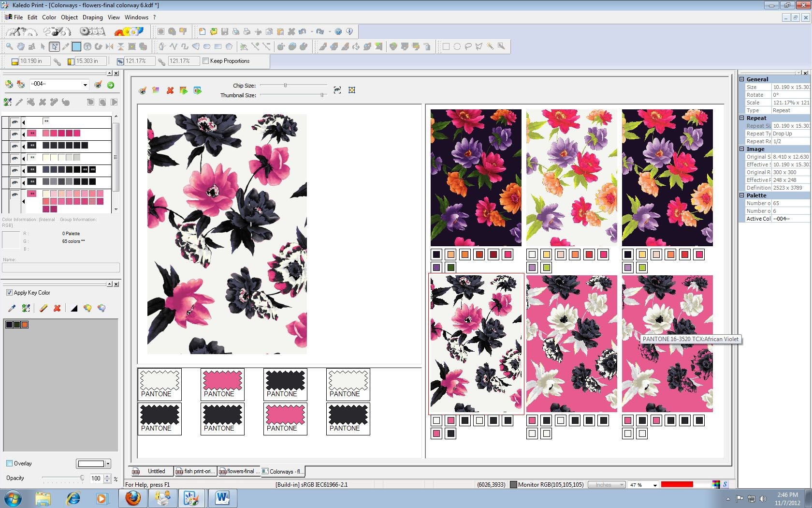Open the Draping menu

(x=92, y=17)
